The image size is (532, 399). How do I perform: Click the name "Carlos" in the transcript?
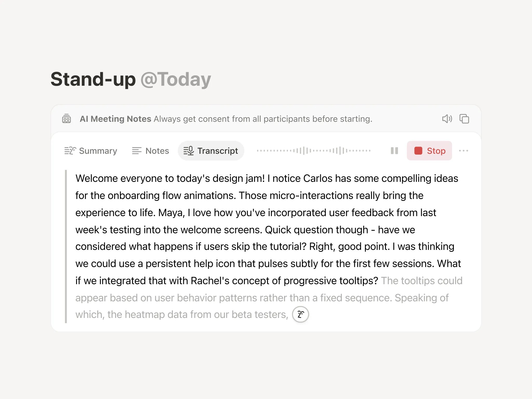(318, 178)
